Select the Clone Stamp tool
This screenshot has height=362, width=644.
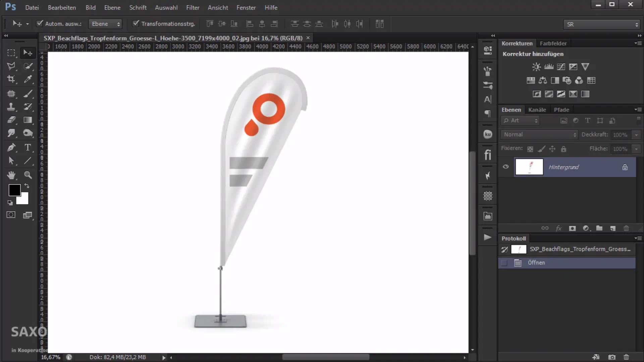tap(11, 107)
